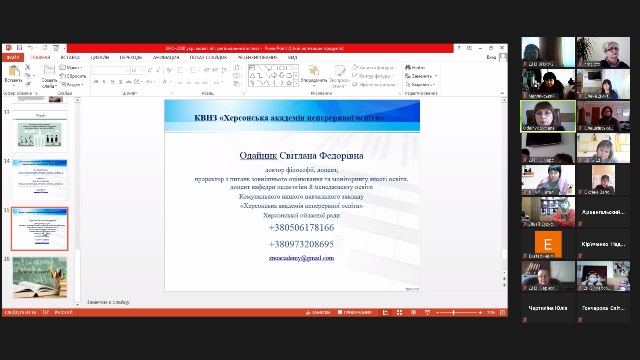The image size is (640, 360).
Task: Click the Cut scissors icon
Action: (x=28, y=67)
